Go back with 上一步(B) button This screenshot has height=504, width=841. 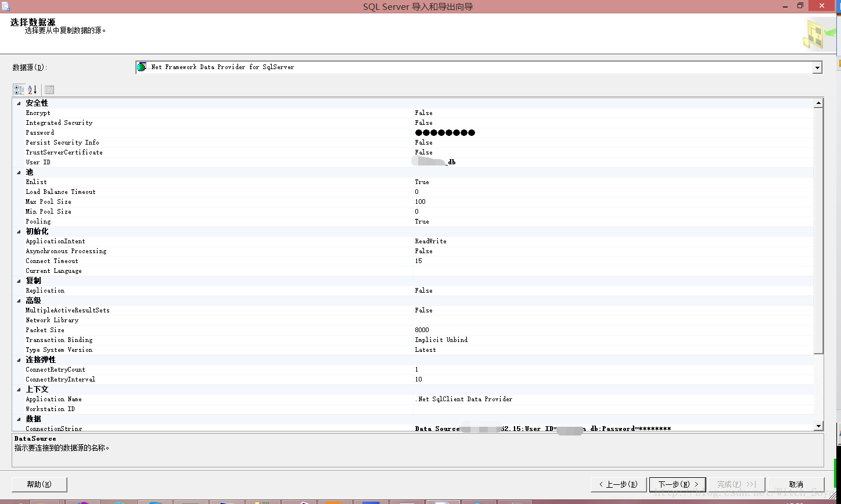619,484
